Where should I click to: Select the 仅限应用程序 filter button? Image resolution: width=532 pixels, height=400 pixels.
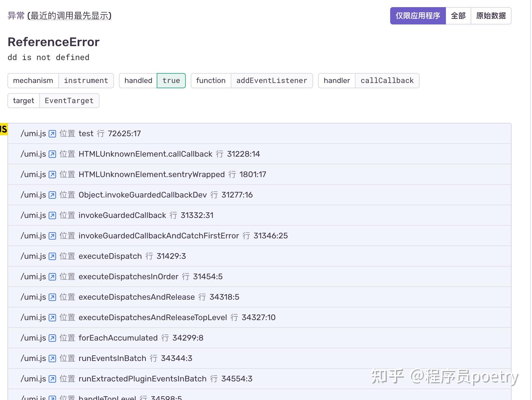click(418, 15)
